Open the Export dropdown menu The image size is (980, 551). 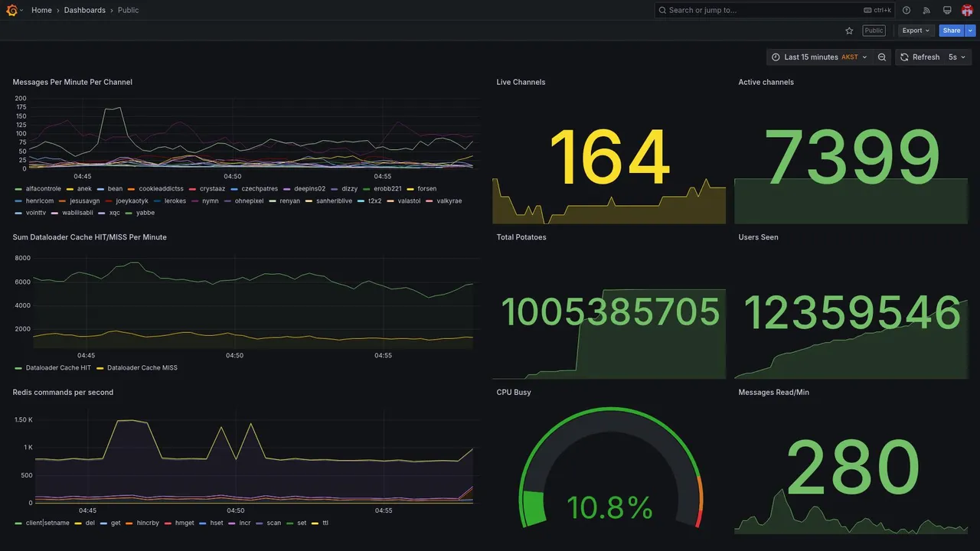916,31
